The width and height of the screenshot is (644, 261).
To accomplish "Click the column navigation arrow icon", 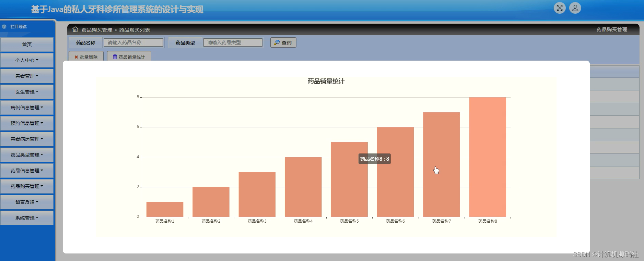I will click(4, 26).
